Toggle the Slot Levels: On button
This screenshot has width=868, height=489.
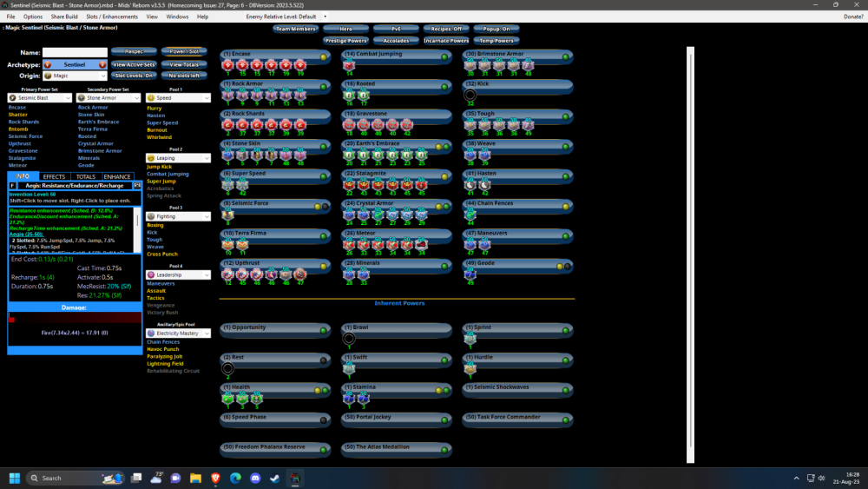tap(135, 76)
